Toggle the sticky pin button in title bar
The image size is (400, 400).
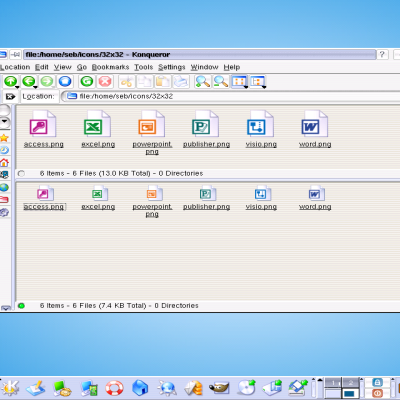coord(15,54)
